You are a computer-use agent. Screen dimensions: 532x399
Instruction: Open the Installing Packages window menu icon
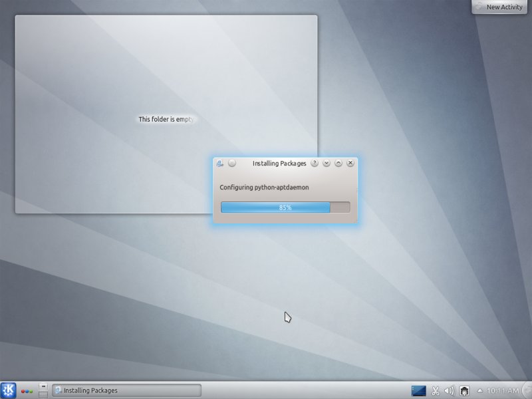click(219, 164)
